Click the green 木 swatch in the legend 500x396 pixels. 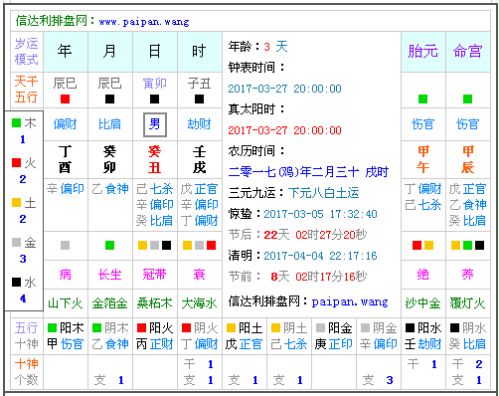(16, 123)
